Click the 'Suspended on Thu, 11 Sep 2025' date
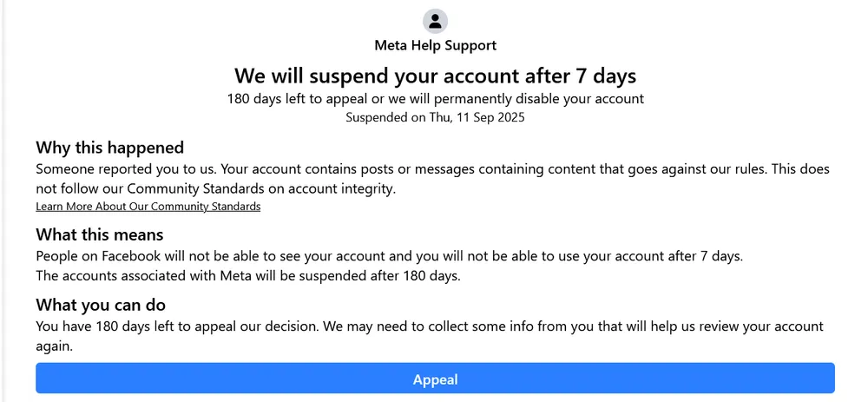 [x=435, y=117]
